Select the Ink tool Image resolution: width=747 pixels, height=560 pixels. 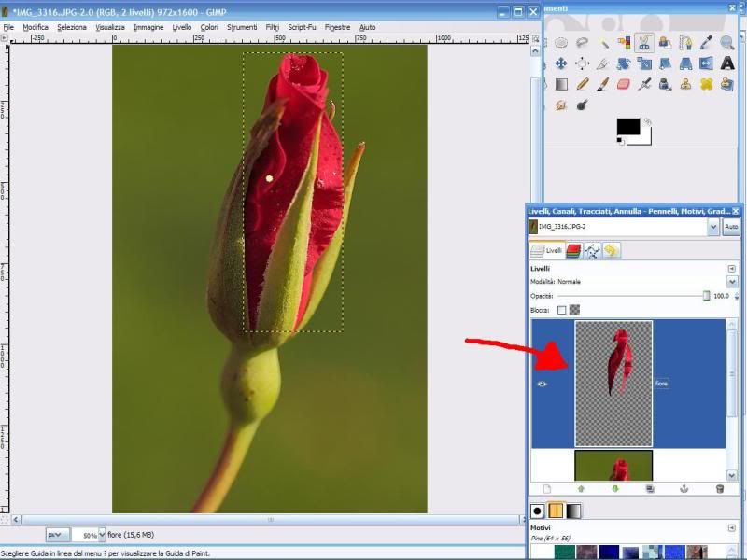(665, 84)
